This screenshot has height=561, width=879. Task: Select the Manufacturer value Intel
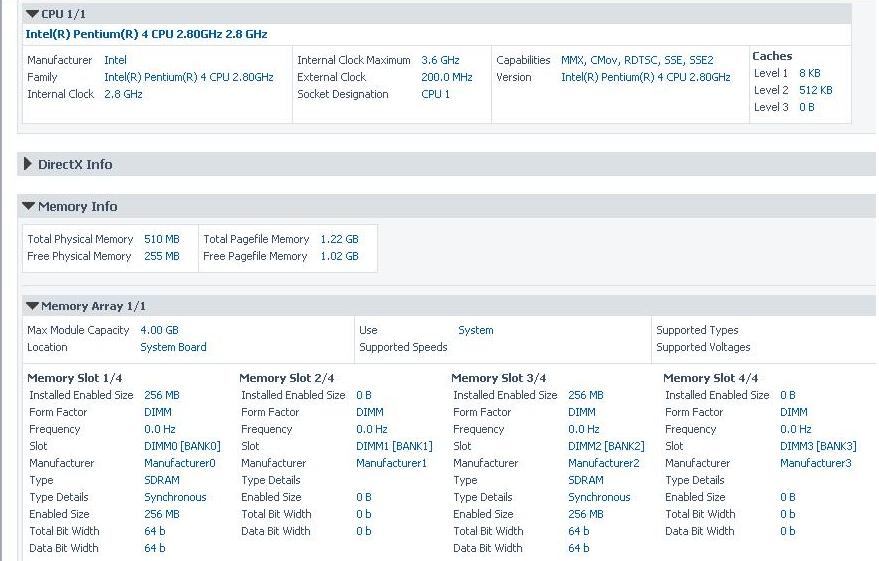(115, 60)
